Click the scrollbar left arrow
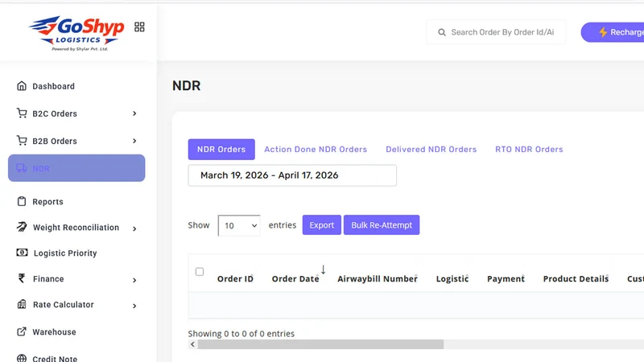Screen dimensions: 644x362 (x=192, y=344)
